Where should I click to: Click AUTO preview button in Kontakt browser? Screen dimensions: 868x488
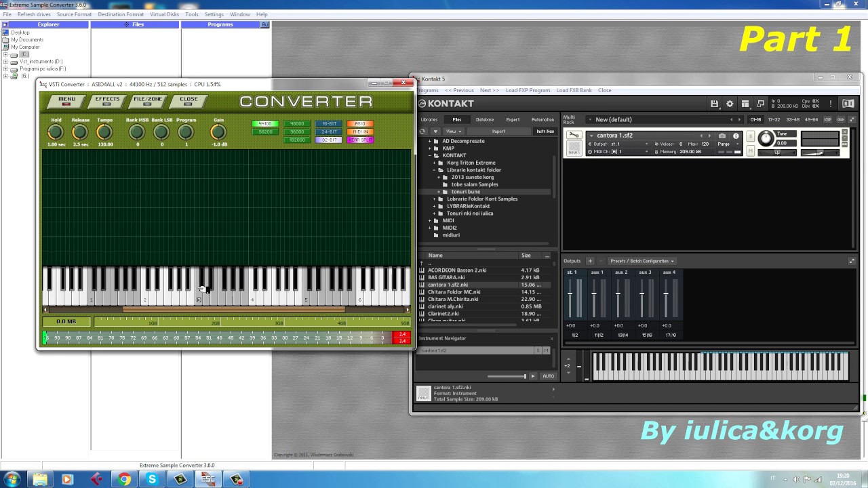[548, 376]
